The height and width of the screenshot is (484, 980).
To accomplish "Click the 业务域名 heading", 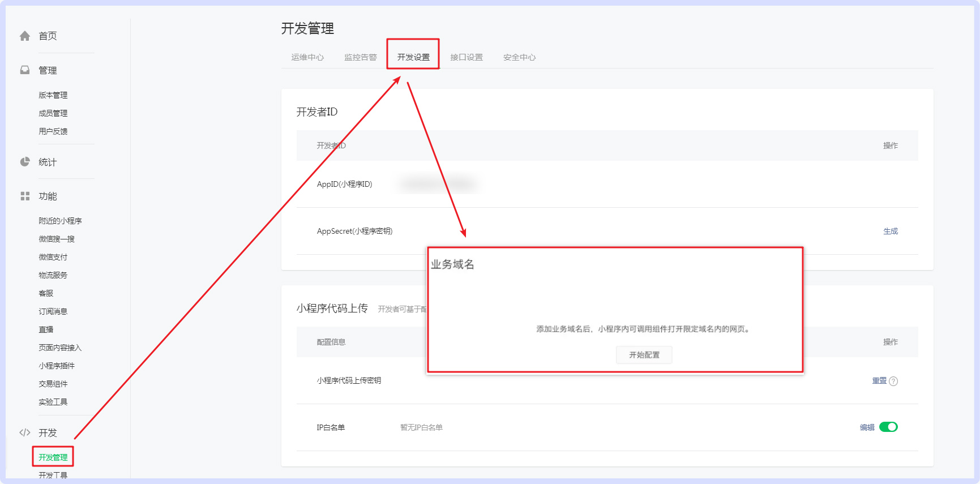I will [452, 264].
